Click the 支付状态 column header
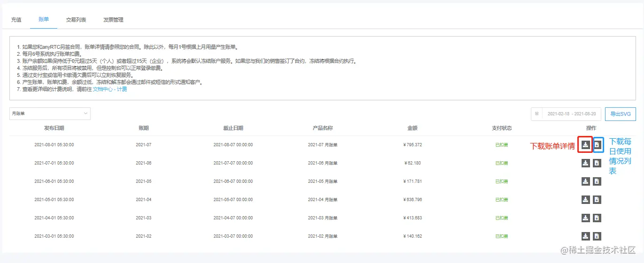 point(502,128)
